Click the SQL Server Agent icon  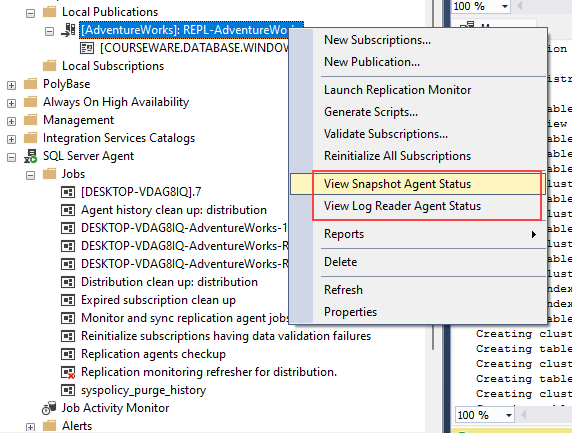[31, 156]
